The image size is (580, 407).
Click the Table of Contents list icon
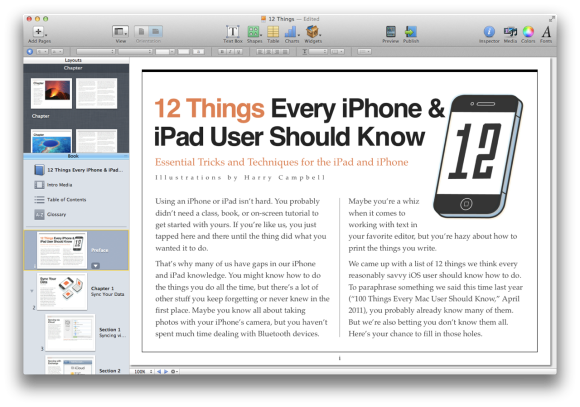[x=39, y=199]
